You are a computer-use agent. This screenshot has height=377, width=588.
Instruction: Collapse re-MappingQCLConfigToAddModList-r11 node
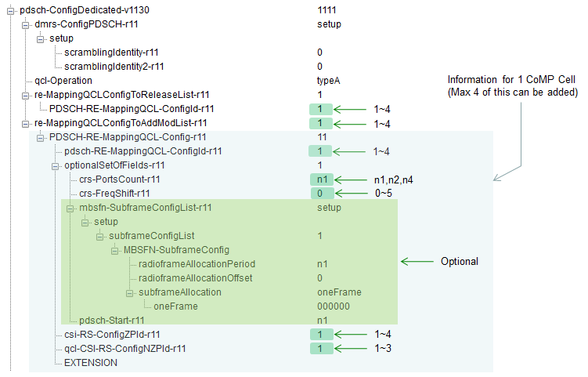click(x=26, y=124)
